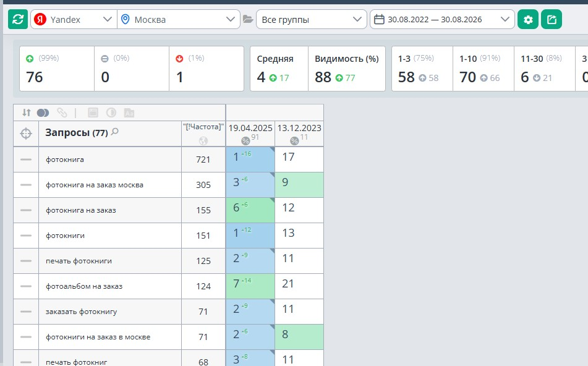Screen dimensions: 588x366
Task: Select the query фотокниги на заказ в москве
Action: [98, 337]
